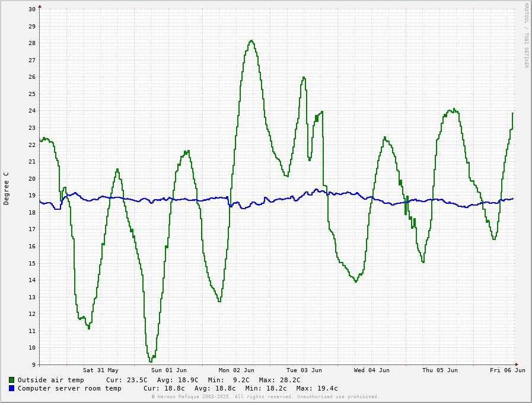Screen dimensions: 532x403
Task: Click the blue Computer server room legend swatch
Action: pos(11,388)
